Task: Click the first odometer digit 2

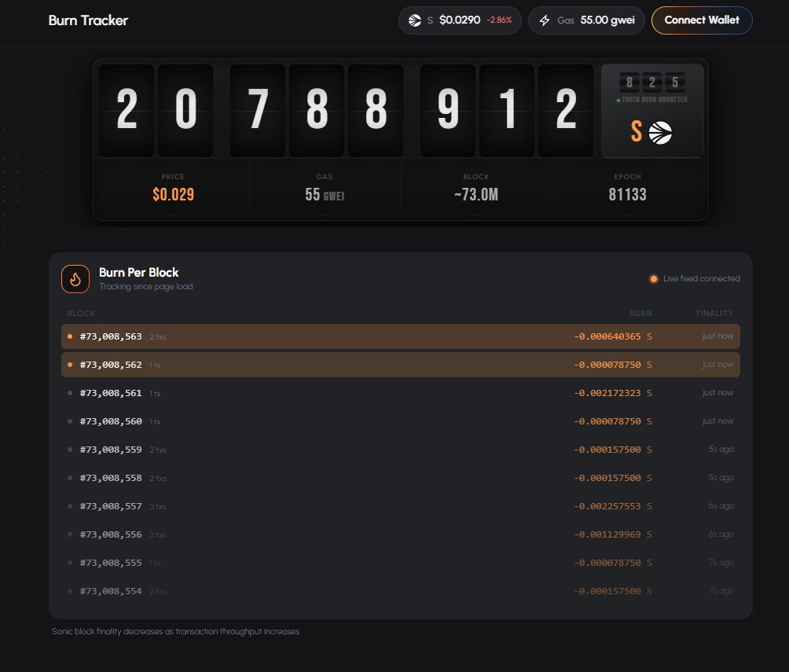Action: tap(127, 110)
